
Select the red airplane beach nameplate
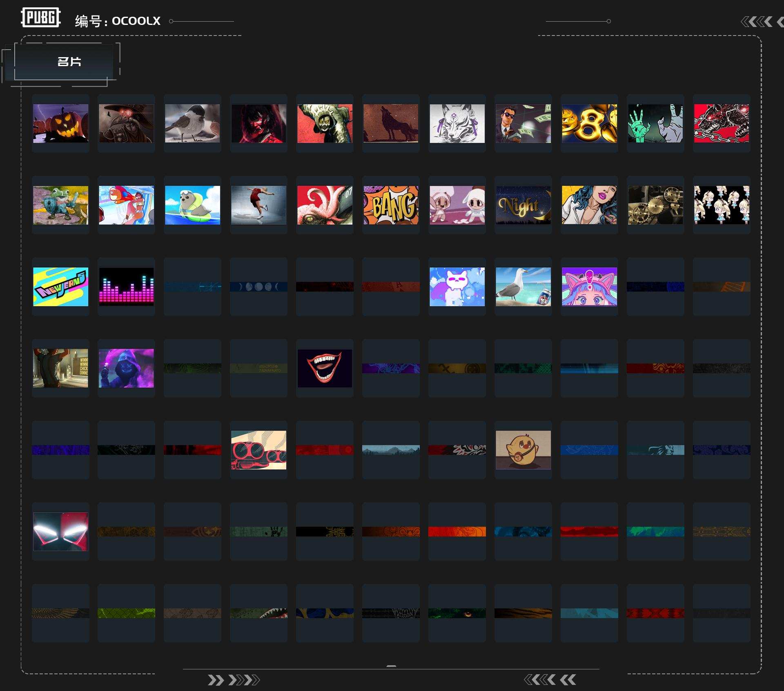tap(126, 205)
